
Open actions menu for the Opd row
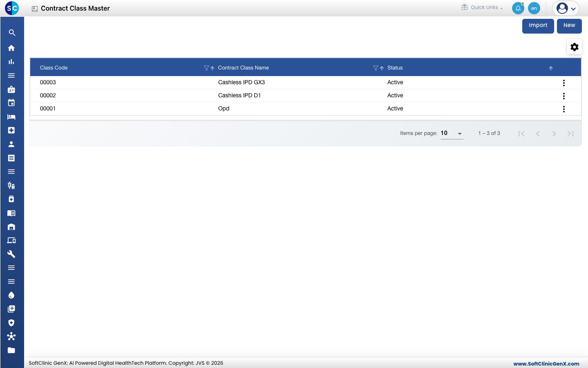pyautogui.click(x=564, y=109)
